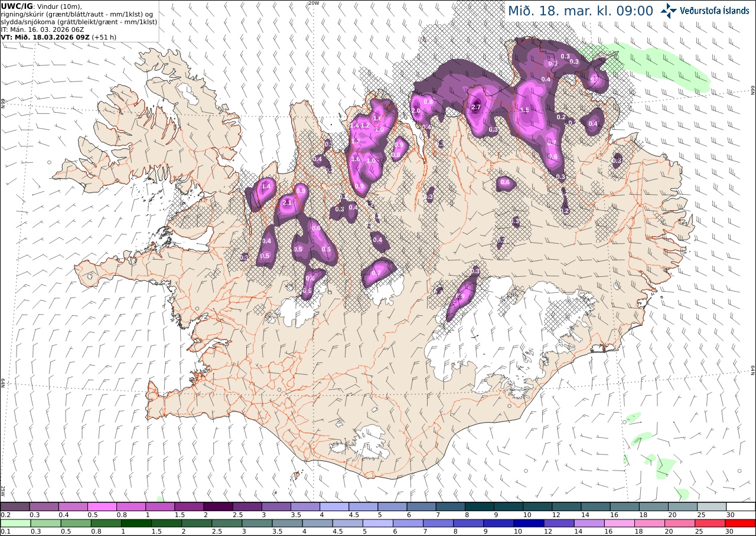Click the "25W" longitude label

pos(3,491)
